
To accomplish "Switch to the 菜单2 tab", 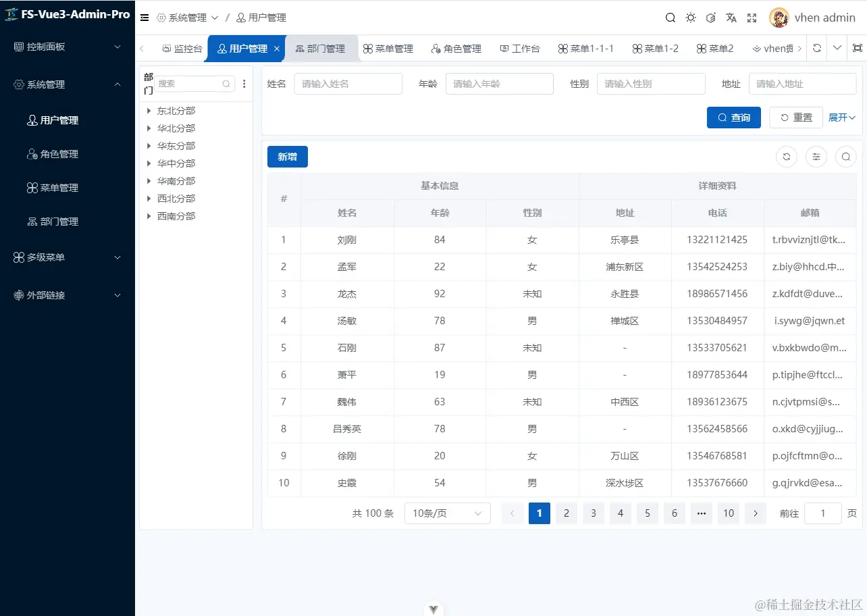I will point(715,49).
